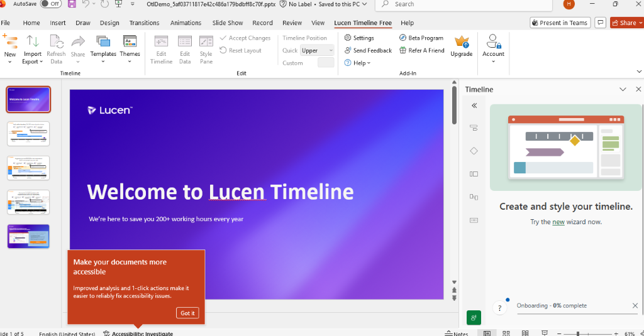The height and width of the screenshot is (336, 644).
Task: Open the onboarding help question icon
Action: coord(500,308)
